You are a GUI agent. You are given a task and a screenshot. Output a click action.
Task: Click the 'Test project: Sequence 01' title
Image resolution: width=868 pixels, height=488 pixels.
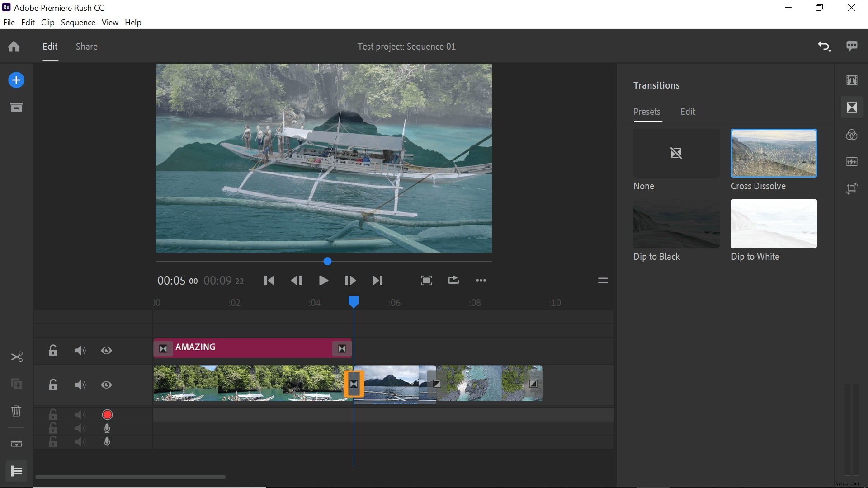[406, 47]
